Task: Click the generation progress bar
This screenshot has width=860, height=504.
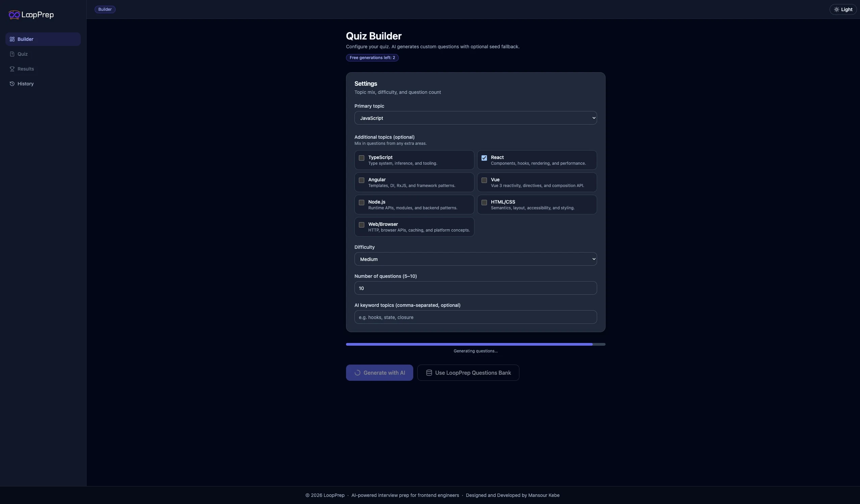Action: [x=475, y=344]
